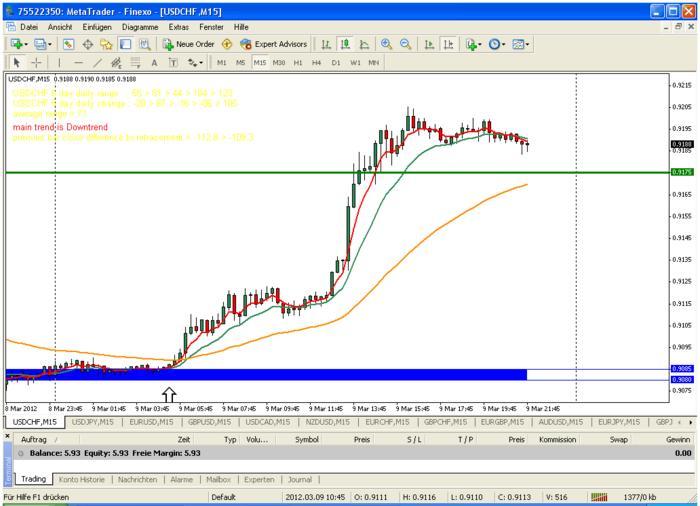Select the arrow cursor tool
This screenshot has height=506, width=700.
[x=17, y=63]
